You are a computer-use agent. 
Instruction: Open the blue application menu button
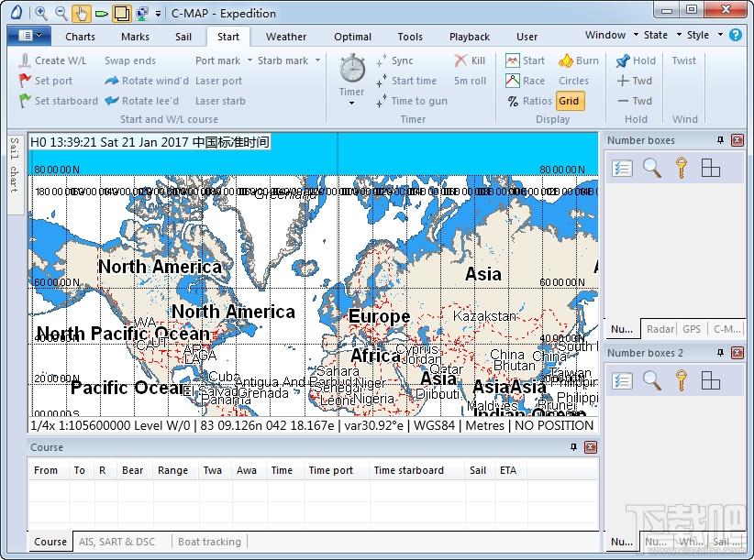point(31,36)
